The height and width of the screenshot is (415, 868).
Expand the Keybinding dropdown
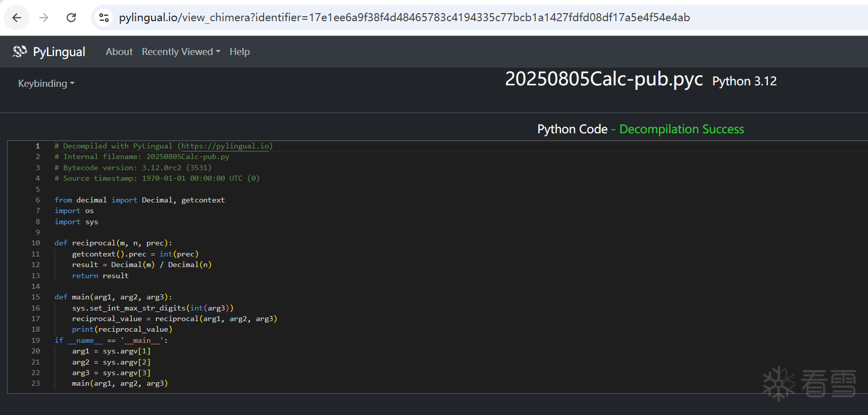click(46, 83)
